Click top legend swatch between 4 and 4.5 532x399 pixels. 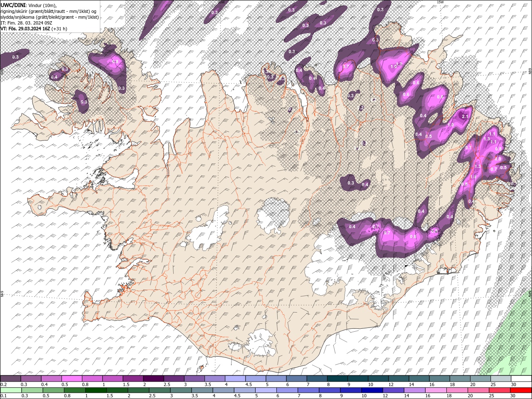click(x=235, y=379)
